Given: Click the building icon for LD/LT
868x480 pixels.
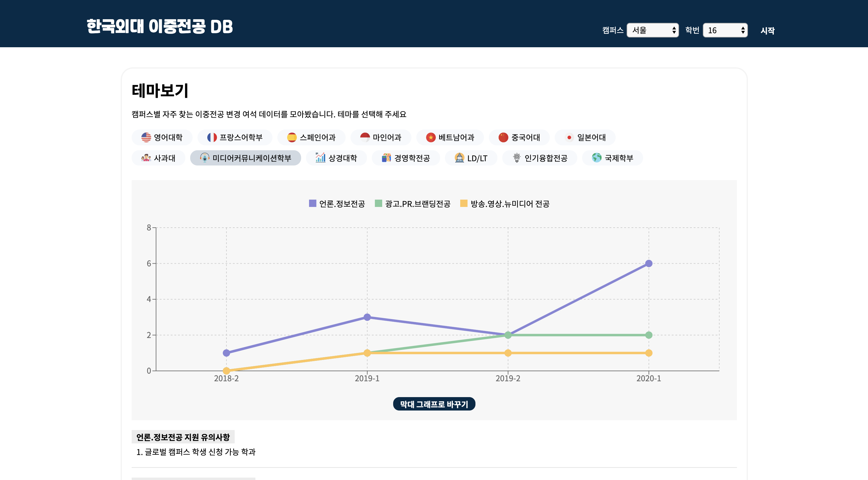Looking at the screenshot, I should point(459,158).
